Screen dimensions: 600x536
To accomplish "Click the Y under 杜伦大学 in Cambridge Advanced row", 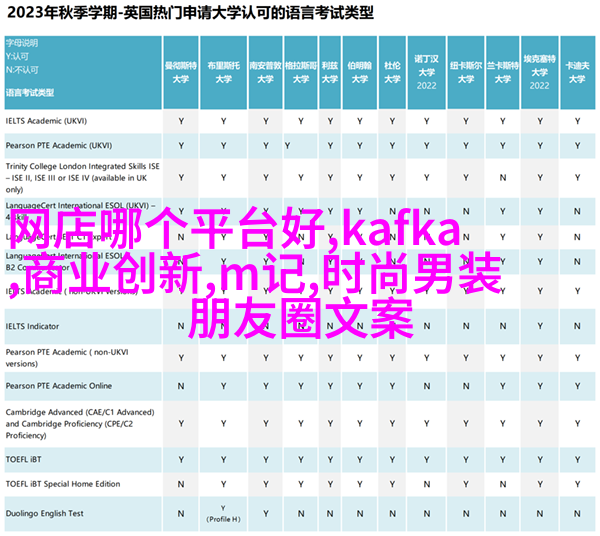I will coord(393,424).
